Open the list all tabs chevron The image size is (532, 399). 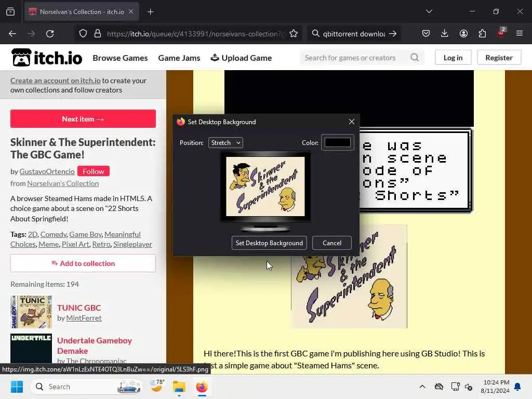pos(429,11)
